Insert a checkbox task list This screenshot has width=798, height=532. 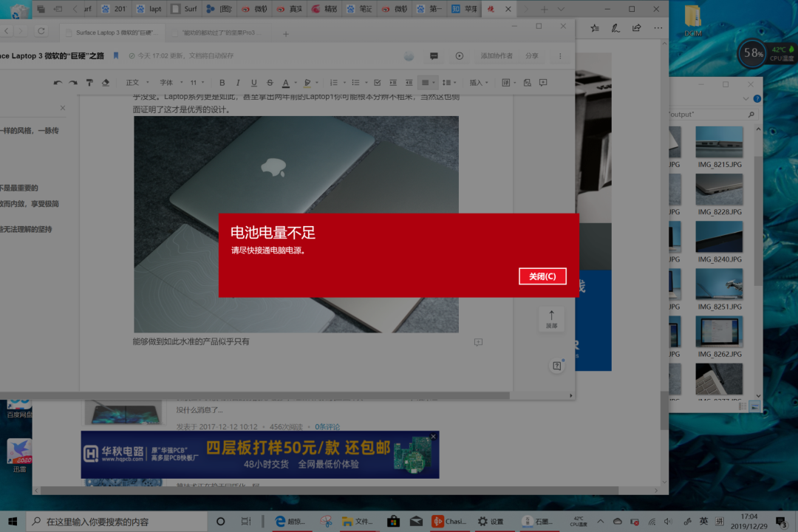point(377,83)
